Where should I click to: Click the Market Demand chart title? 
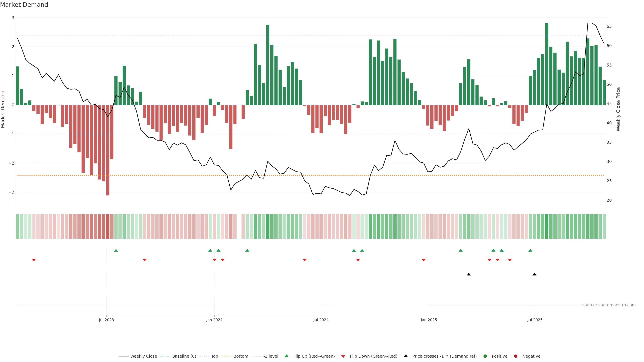click(x=24, y=5)
